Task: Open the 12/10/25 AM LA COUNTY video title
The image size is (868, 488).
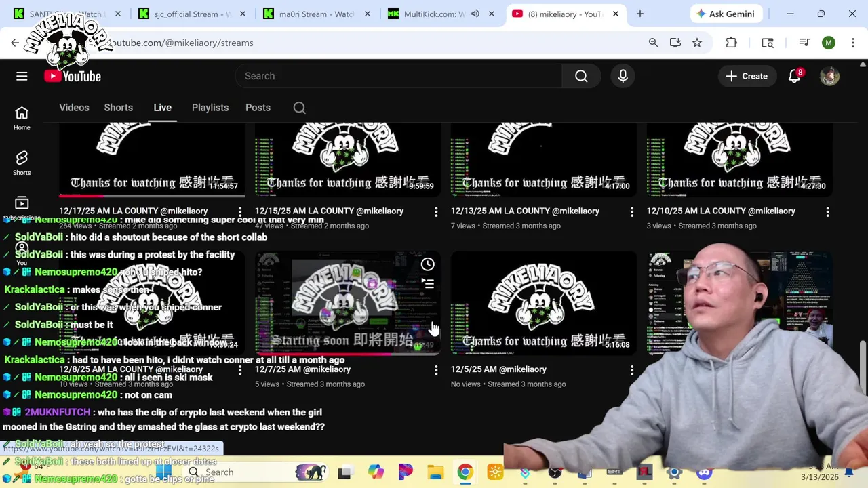Action: [x=721, y=211]
